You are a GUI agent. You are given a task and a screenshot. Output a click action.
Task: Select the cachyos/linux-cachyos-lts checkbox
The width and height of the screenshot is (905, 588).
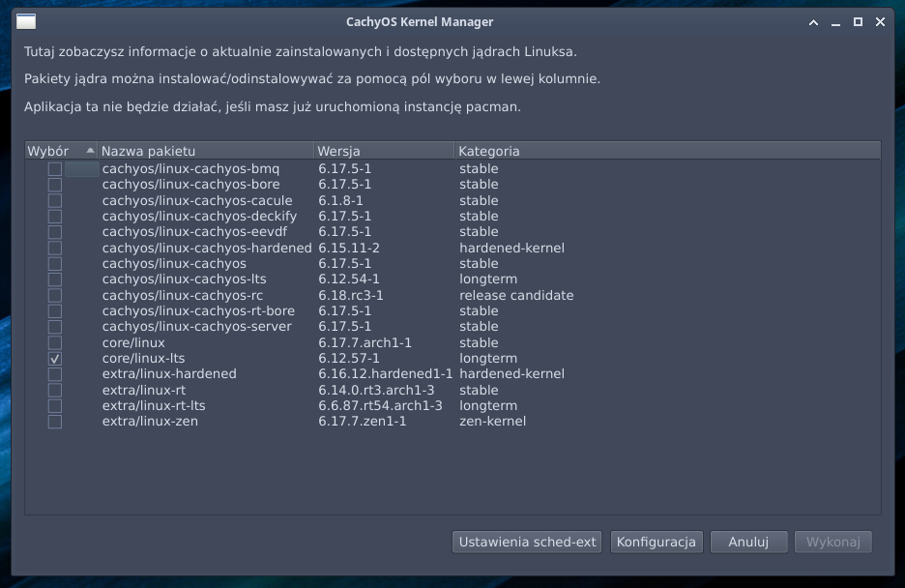coord(55,279)
